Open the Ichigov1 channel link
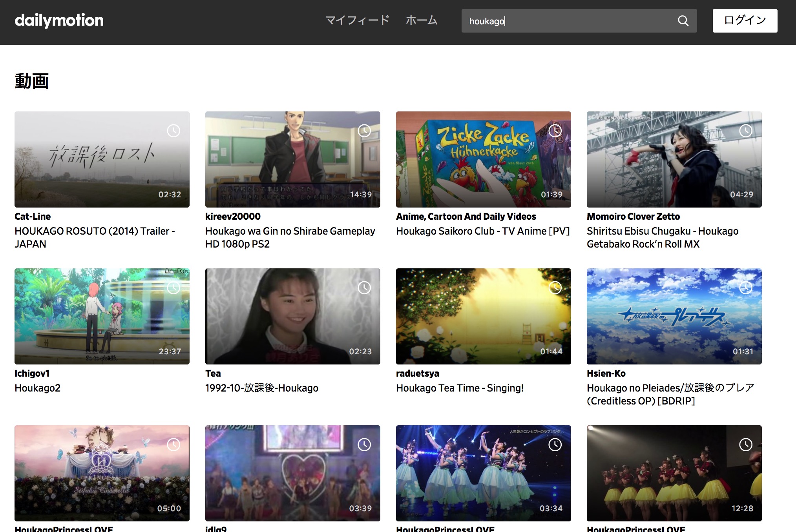The width and height of the screenshot is (796, 532). (x=32, y=373)
